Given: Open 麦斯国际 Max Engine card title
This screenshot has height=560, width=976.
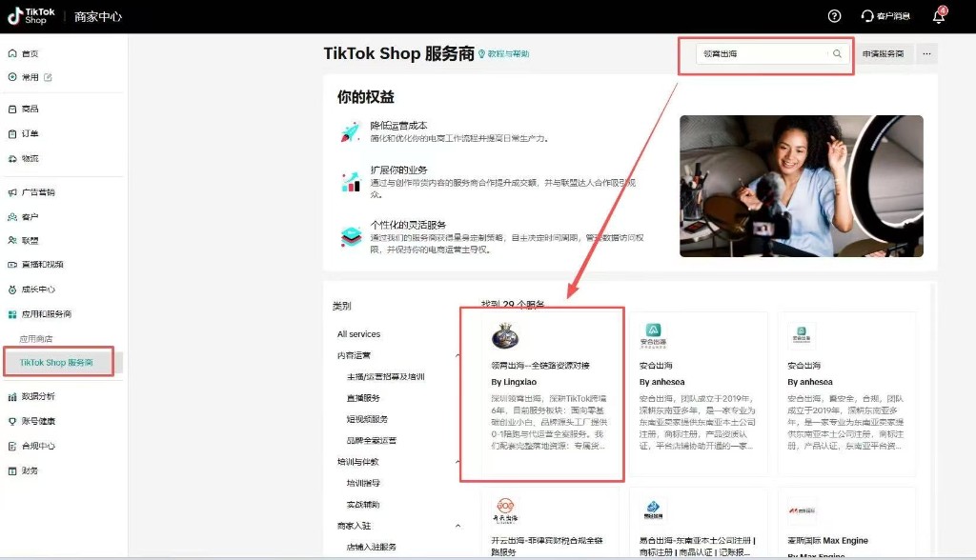Looking at the screenshot, I should point(827,541).
